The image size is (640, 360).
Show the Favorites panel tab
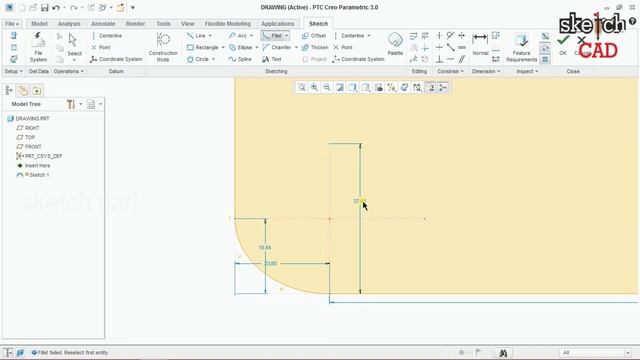tap(37, 91)
